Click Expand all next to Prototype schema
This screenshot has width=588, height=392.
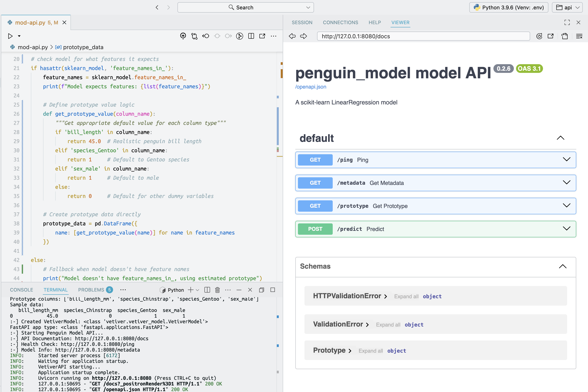371,351
